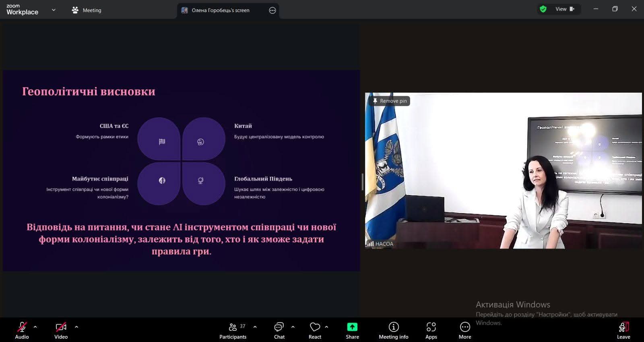Screen dimensions: 644x342
Task: Open the Apps panel
Action: pyautogui.click(x=431, y=330)
